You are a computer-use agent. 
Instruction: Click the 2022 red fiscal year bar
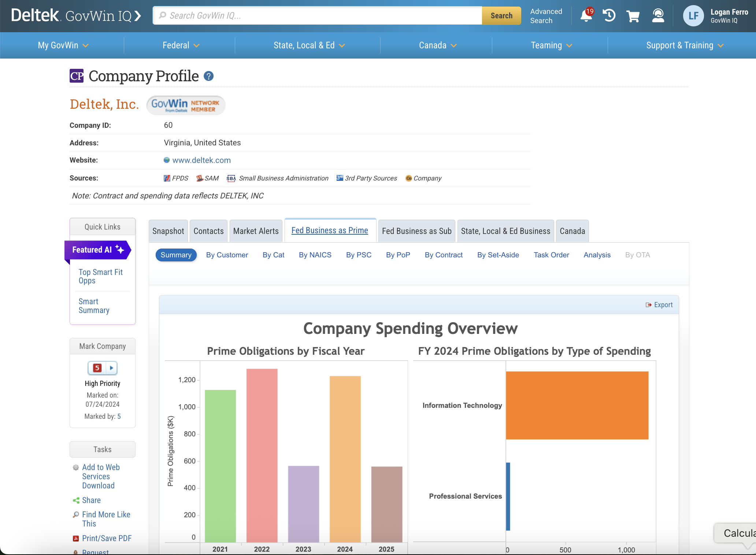click(x=262, y=455)
